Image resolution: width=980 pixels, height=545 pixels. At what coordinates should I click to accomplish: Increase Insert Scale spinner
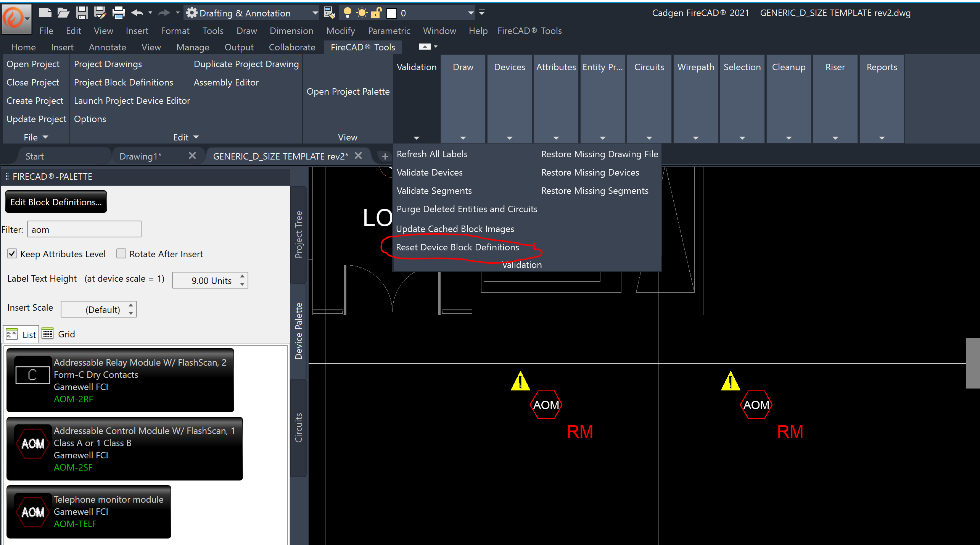(131, 305)
